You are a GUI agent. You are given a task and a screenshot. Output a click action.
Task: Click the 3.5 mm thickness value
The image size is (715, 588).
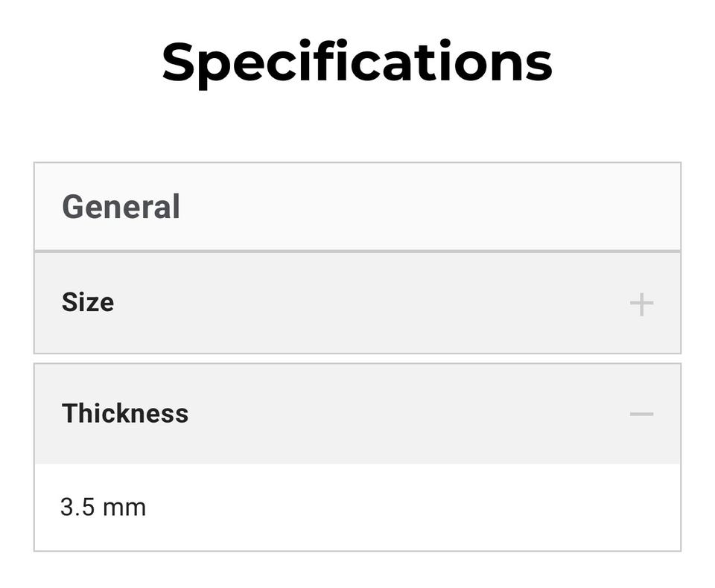[104, 508]
